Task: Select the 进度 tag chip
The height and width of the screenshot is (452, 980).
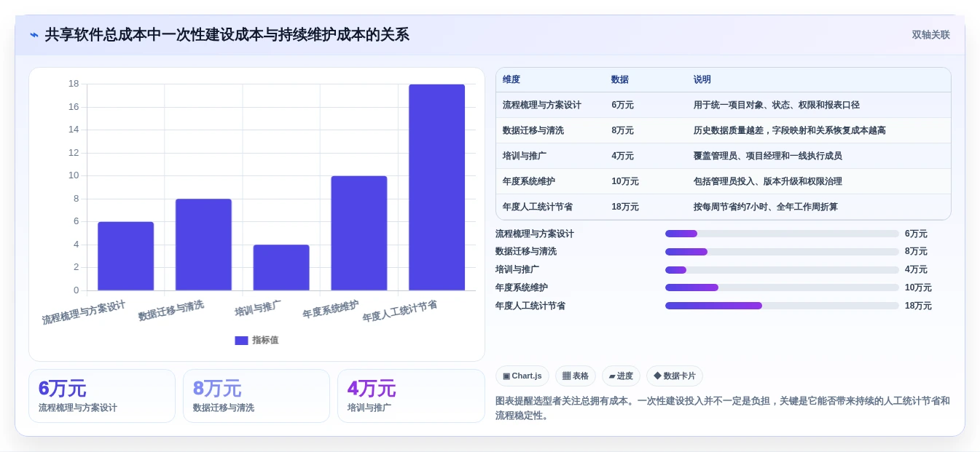Action: [x=621, y=376]
